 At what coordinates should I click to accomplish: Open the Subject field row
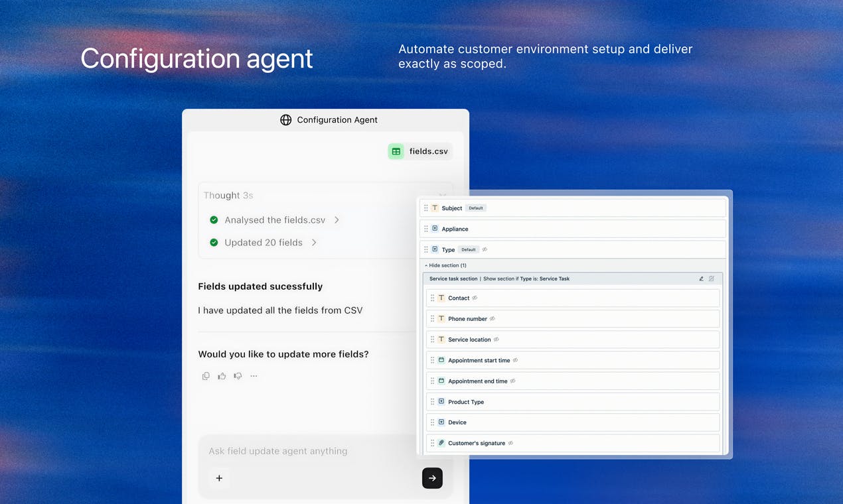point(573,208)
